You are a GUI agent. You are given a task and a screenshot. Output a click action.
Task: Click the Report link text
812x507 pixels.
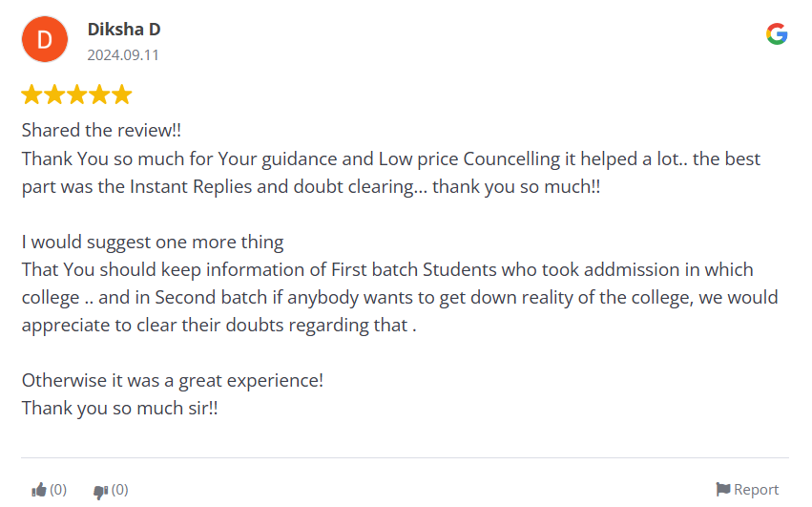click(756, 490)
